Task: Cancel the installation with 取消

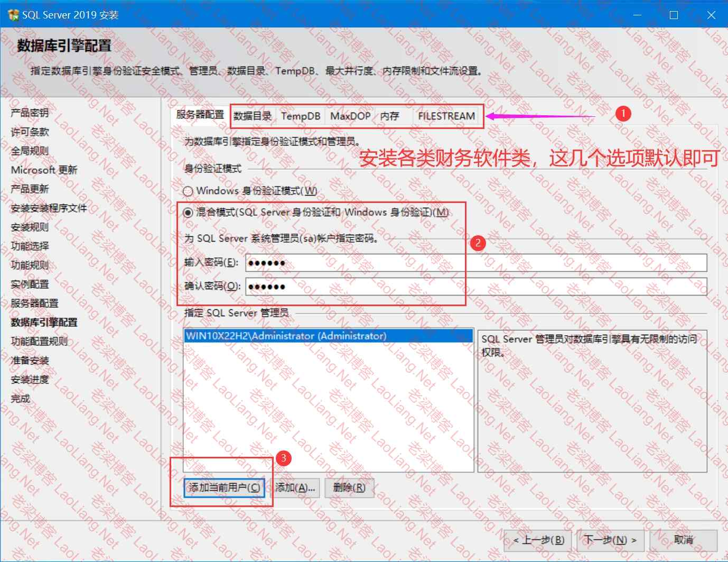Action: 683,540
